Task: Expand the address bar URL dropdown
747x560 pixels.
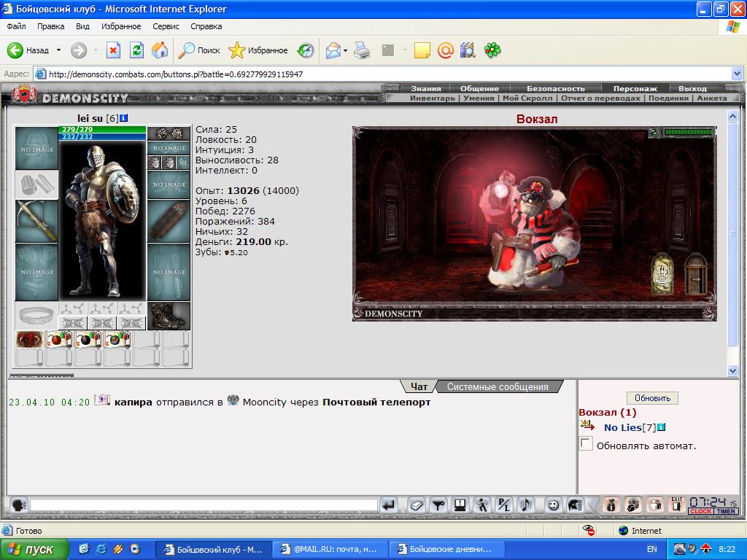Action: coord(737,74)
